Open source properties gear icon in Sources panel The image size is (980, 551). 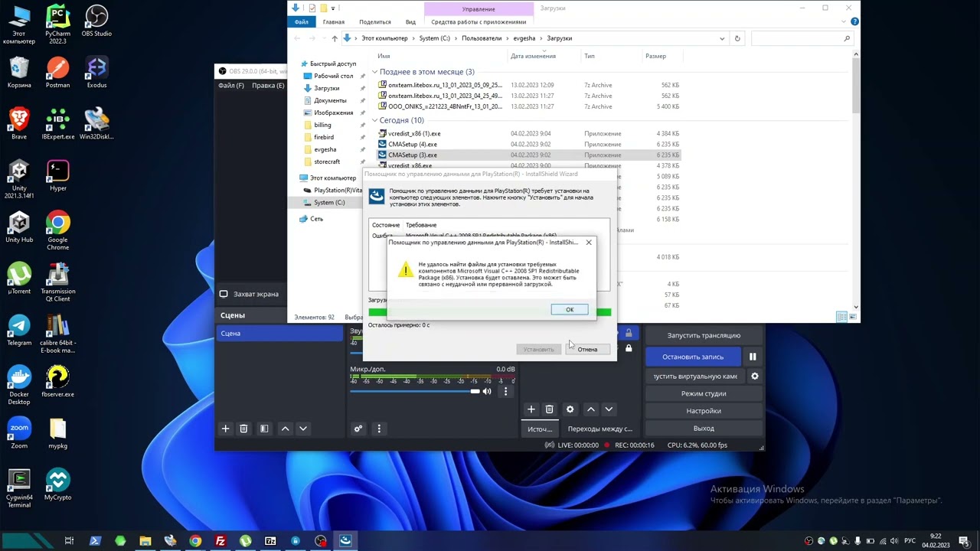[570, 409]
